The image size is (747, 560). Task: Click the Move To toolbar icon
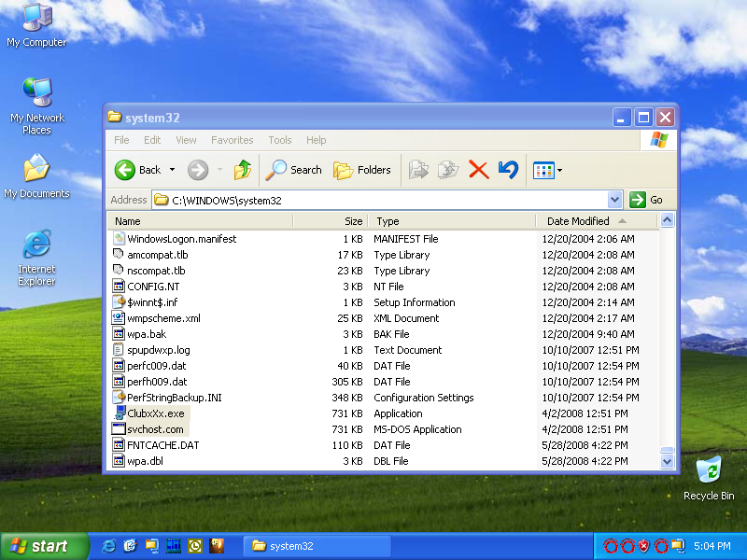[x=418, y=170]
